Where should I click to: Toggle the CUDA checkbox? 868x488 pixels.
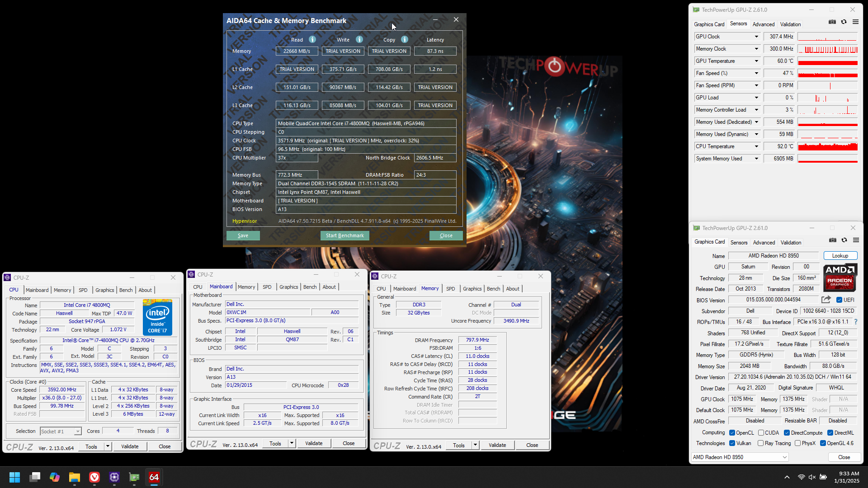tap(761, 433)
